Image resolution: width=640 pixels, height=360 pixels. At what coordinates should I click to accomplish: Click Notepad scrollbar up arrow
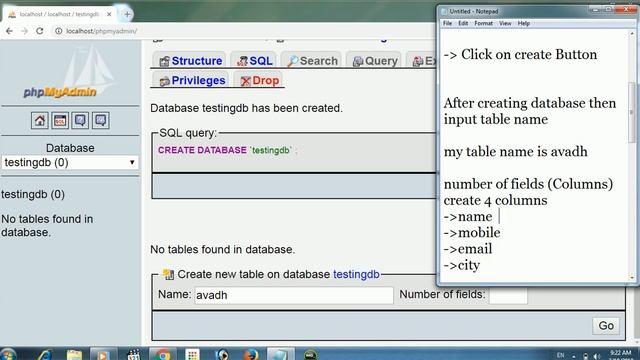tap(632, 33)
